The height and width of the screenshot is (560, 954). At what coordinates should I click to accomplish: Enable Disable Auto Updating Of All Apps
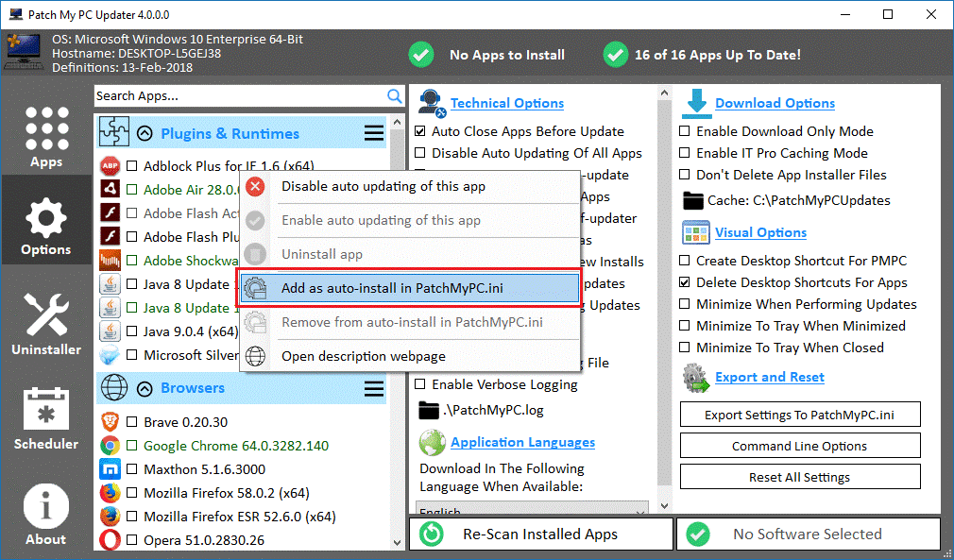(x=419, y=153)
